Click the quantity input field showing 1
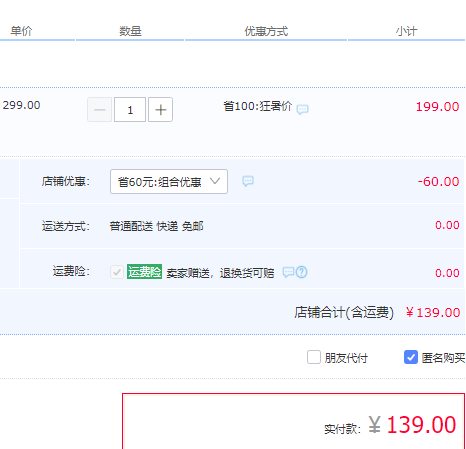The image size is (466, 449). (130, 110)
